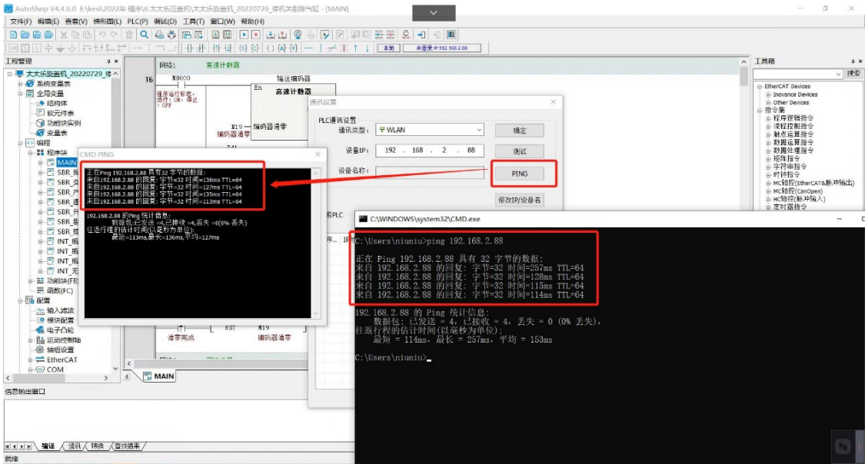Expand the 程序逻辑指令 instruction group
Viewport: 868px width, 464px height.
[768, 118]
